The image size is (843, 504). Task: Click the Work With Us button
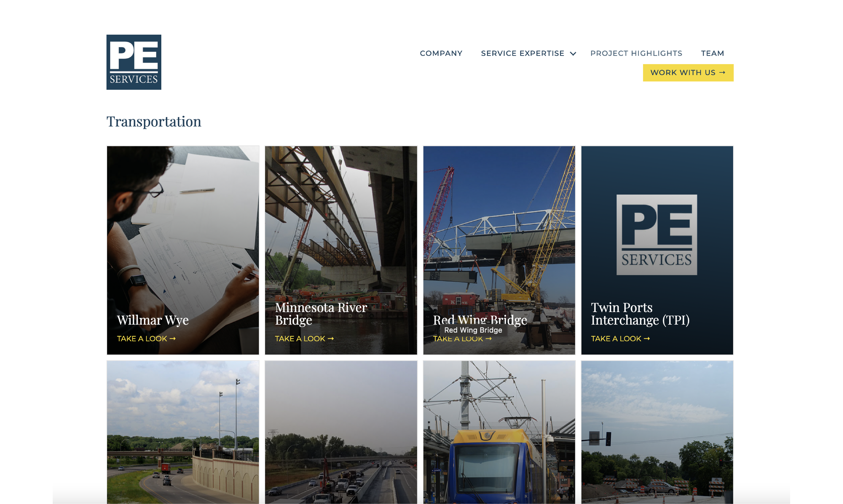pos(688,73)
